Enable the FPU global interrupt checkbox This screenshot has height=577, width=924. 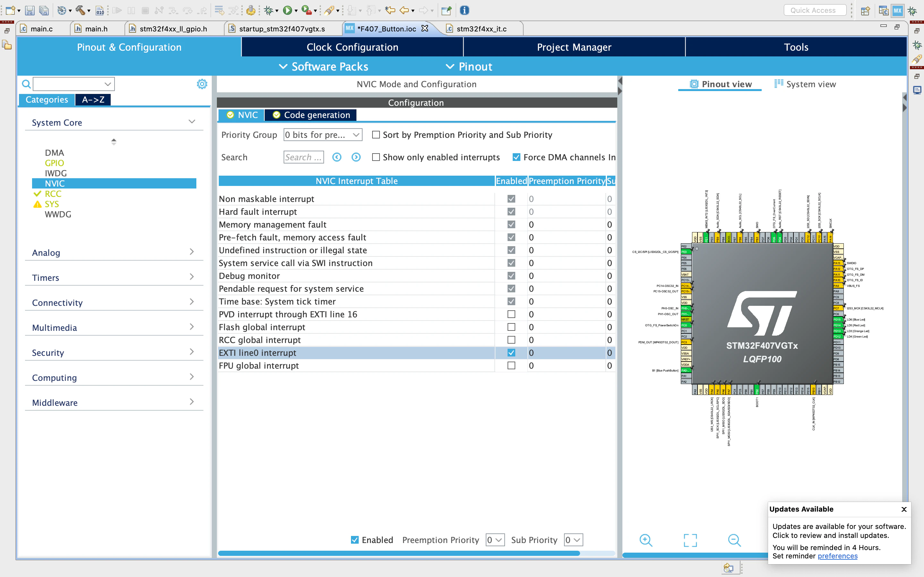click(x=511, y=365)
